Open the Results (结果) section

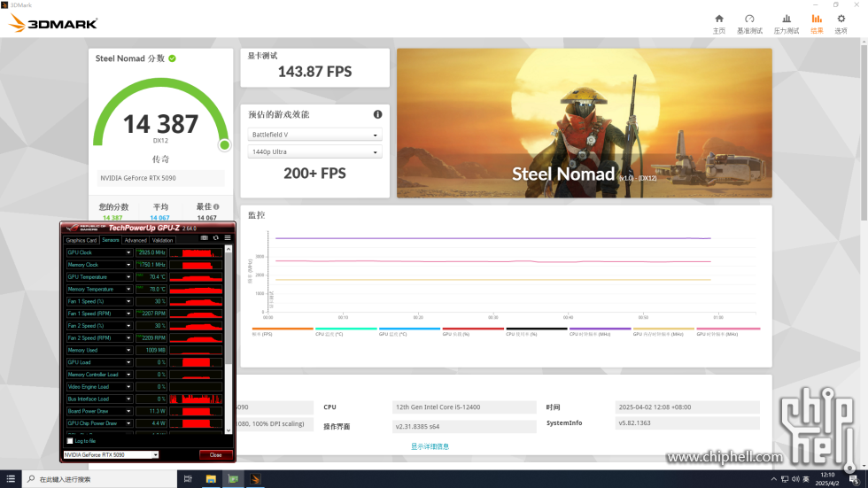817,24
